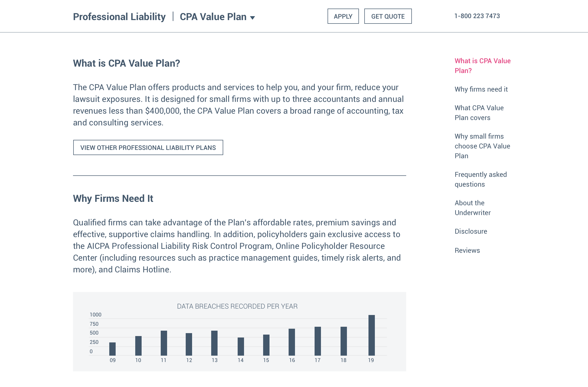Screen dimensions: 588x387
Task: Jump to What is CPA Value Plan section
Action: 482,66
